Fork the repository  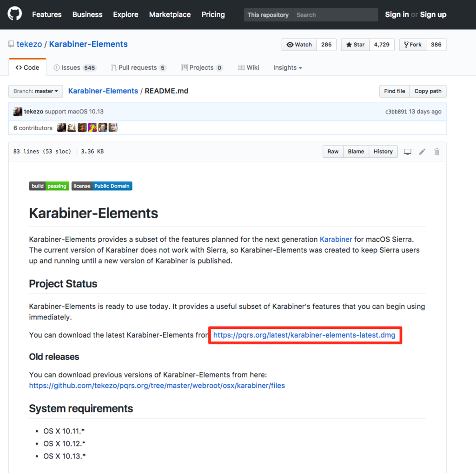point(413,45)
